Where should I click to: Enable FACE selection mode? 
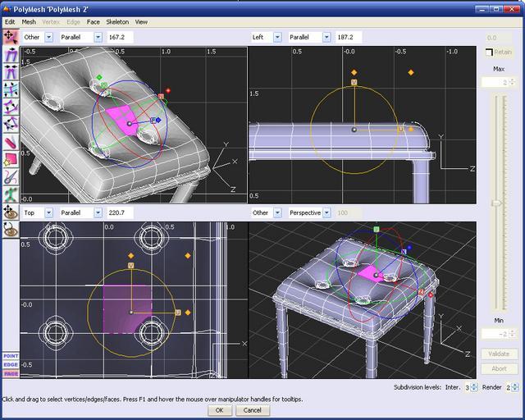pos(10,374)
